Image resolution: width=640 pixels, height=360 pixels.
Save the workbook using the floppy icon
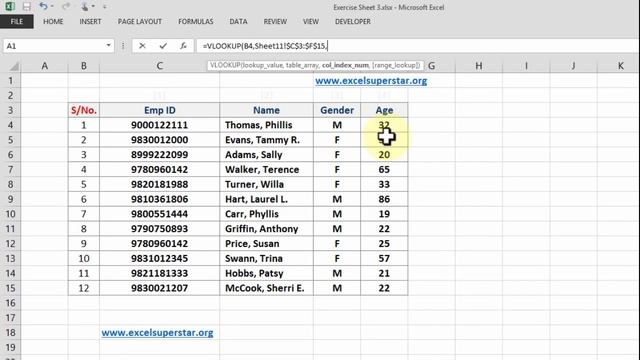(27, 7)
